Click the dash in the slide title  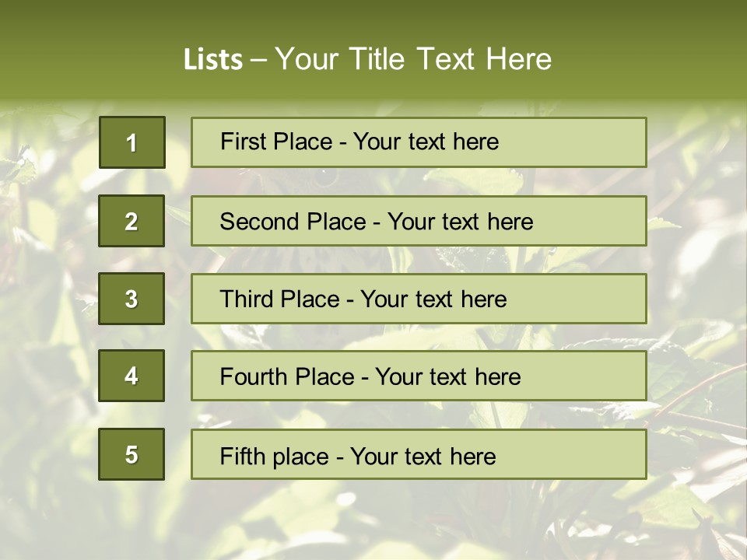[258, 59]
